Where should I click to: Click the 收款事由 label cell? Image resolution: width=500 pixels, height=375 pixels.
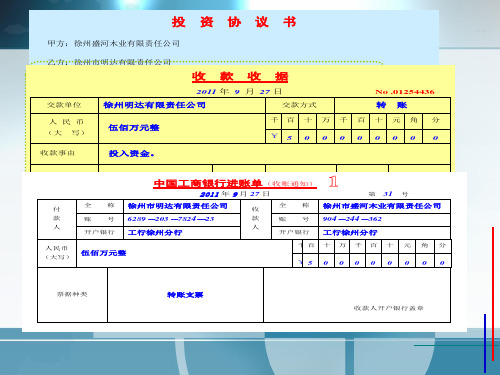[x=64, y=153]
